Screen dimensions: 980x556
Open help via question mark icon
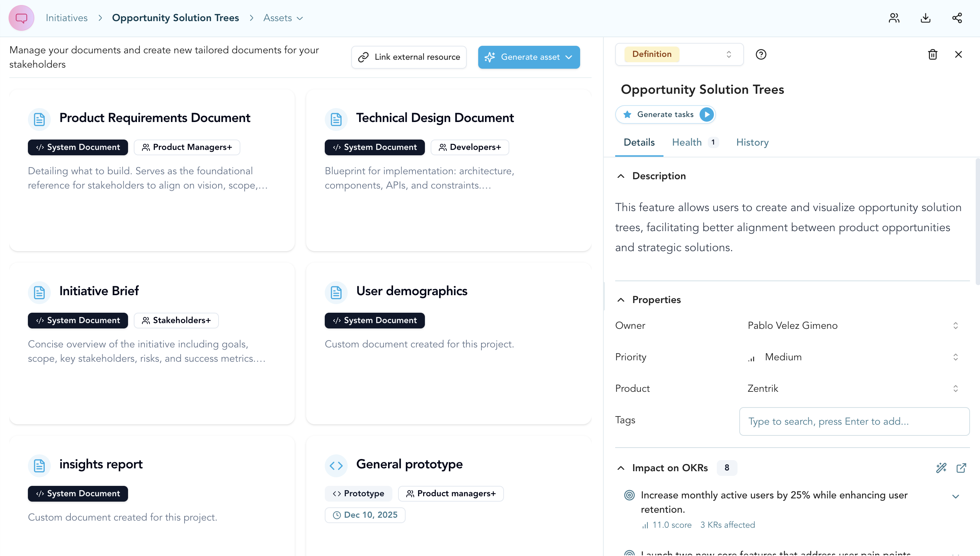coord(761,54)
